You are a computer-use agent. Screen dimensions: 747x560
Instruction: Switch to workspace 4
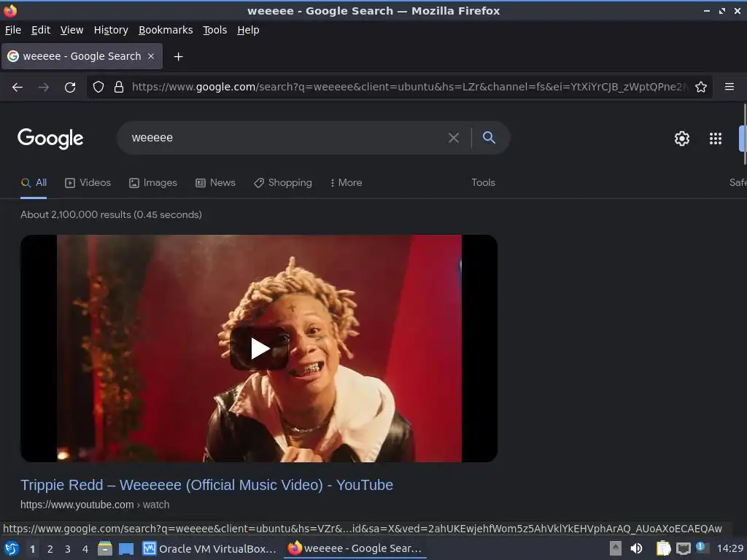coord(85,549)
